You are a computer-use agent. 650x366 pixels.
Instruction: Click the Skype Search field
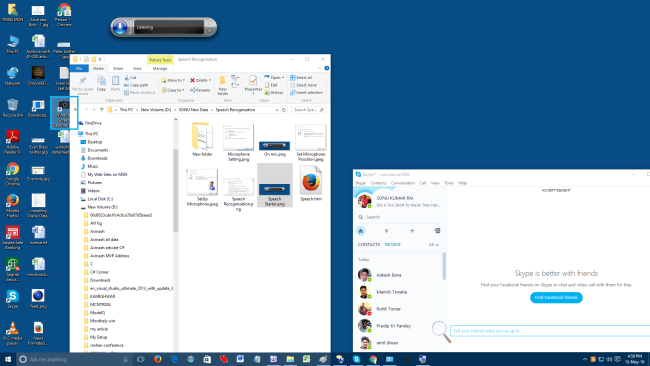point(400,217)
